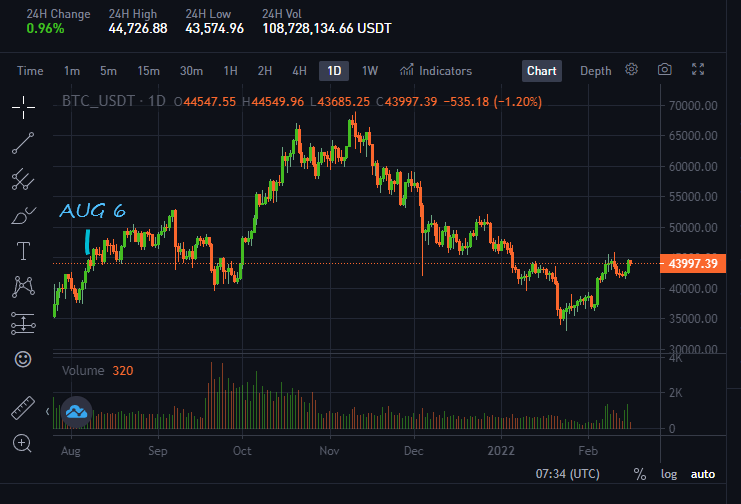Click the 24H Vol USDT value
This screenshot has width=741, height=504.
(327, 28)
